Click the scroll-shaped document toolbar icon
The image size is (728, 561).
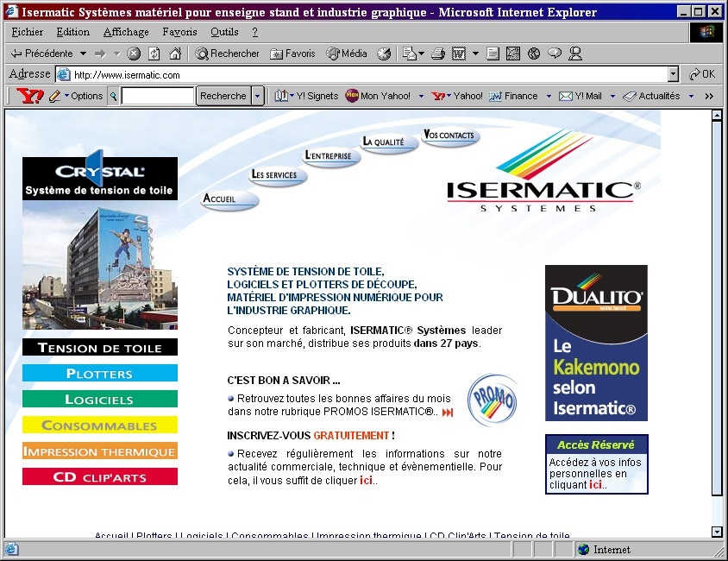493,54
